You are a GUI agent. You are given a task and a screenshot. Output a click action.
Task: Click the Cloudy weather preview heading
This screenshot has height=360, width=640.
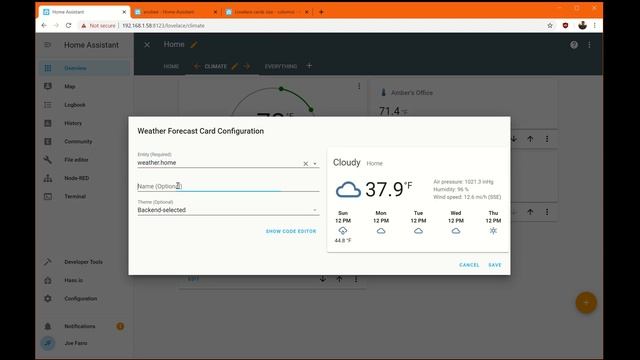(347, 162)
